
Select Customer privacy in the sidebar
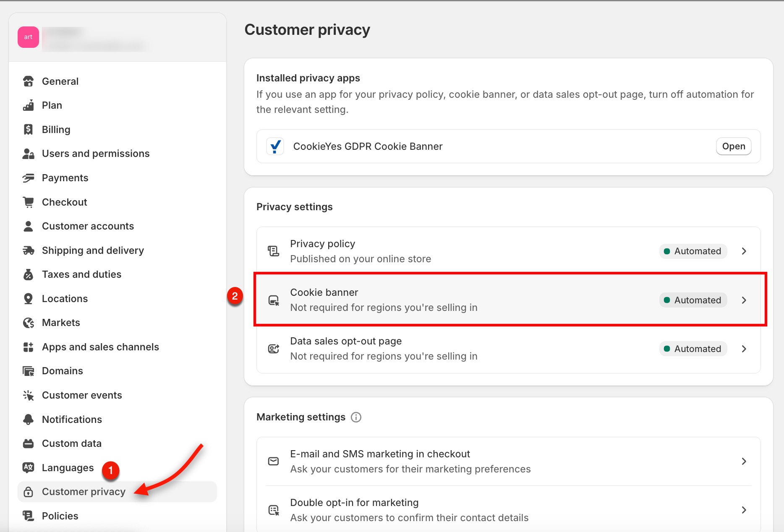coord(83,491)
